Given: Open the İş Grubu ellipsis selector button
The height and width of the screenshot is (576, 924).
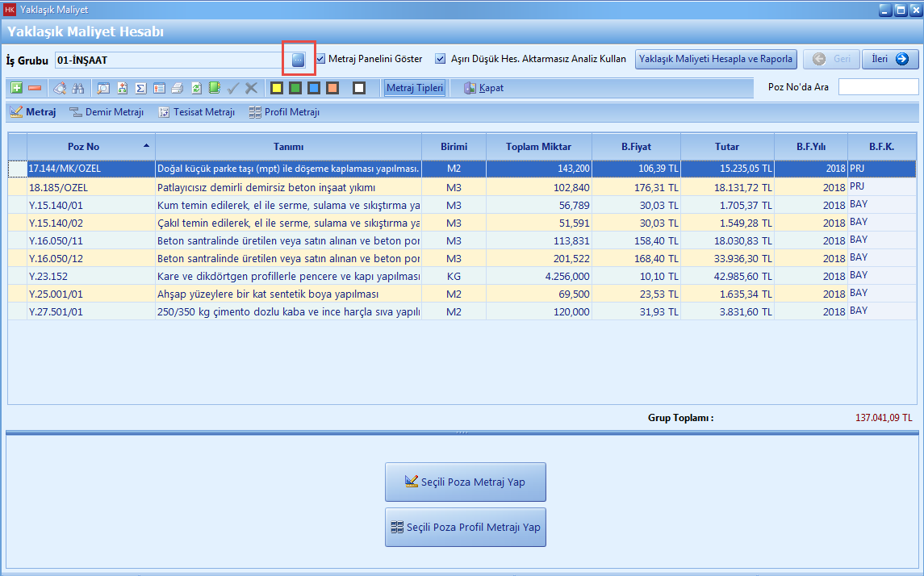Looking at the screenshot, I should pyautogui.click(x=298, y=60).
